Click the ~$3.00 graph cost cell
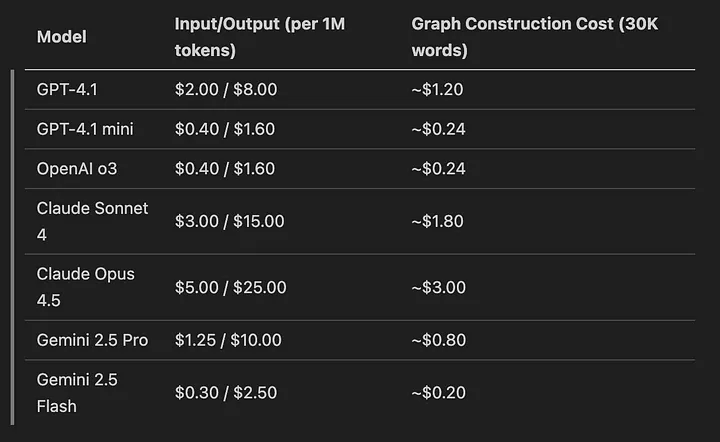This screenshot has width=720, height=442. pos(438,287)
